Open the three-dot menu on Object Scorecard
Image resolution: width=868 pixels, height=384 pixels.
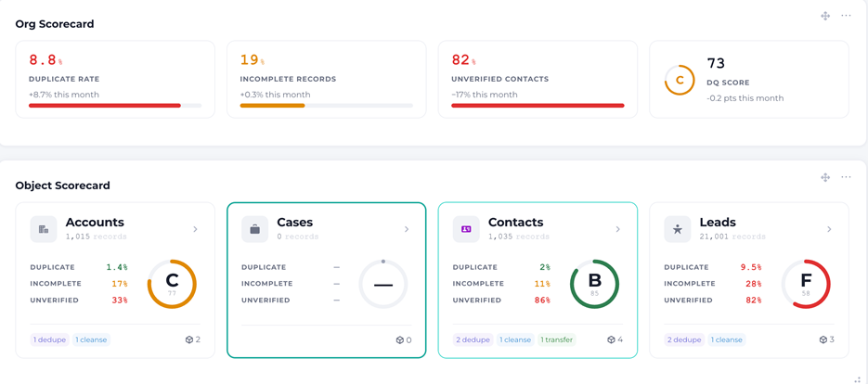(x=846, y=177)
